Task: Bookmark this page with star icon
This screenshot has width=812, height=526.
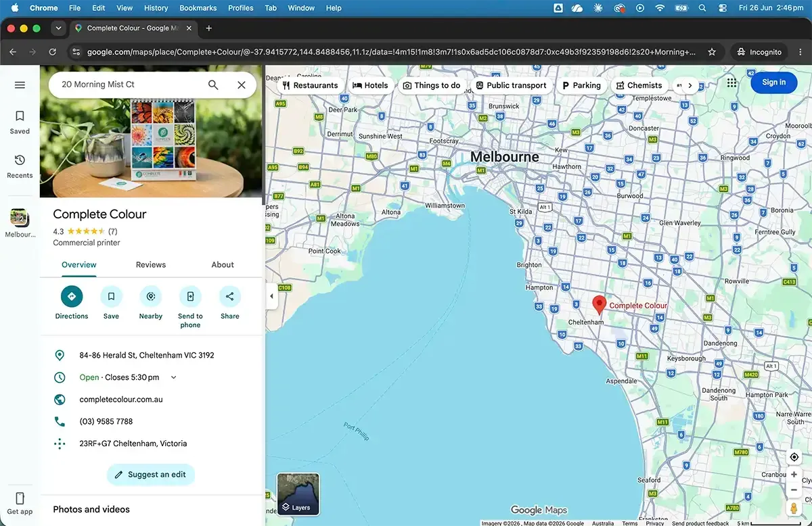Action: coord(712,52)
